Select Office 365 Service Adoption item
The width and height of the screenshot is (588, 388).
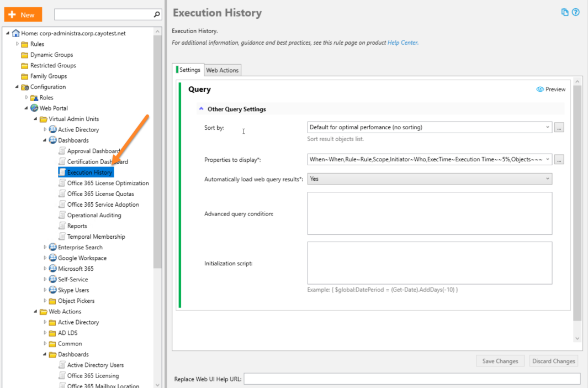(x=103, y=205)
